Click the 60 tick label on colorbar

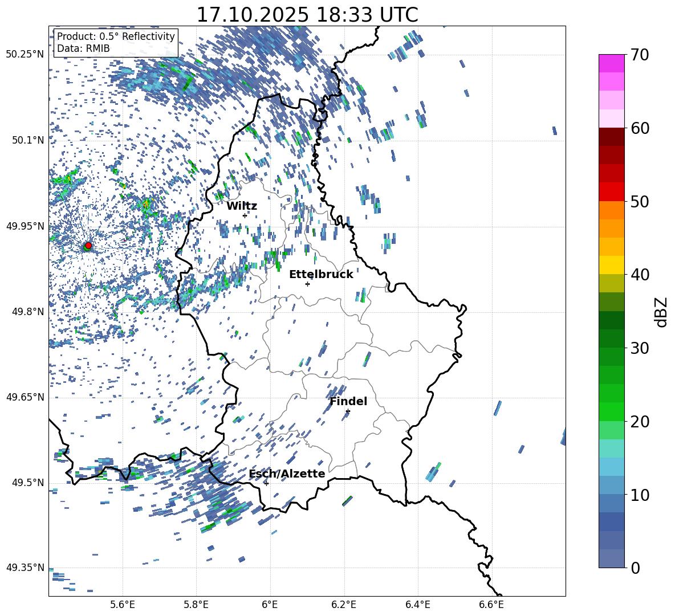(640, 128)
